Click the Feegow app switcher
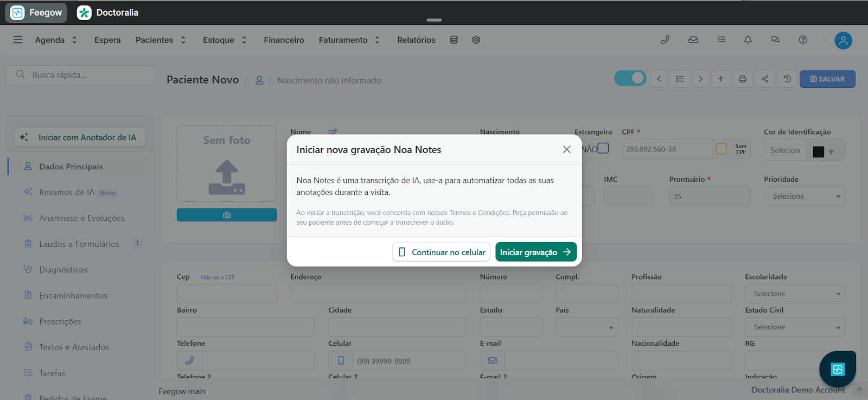The height and width of the screenshot is (400, 868). tap(36, 12)
